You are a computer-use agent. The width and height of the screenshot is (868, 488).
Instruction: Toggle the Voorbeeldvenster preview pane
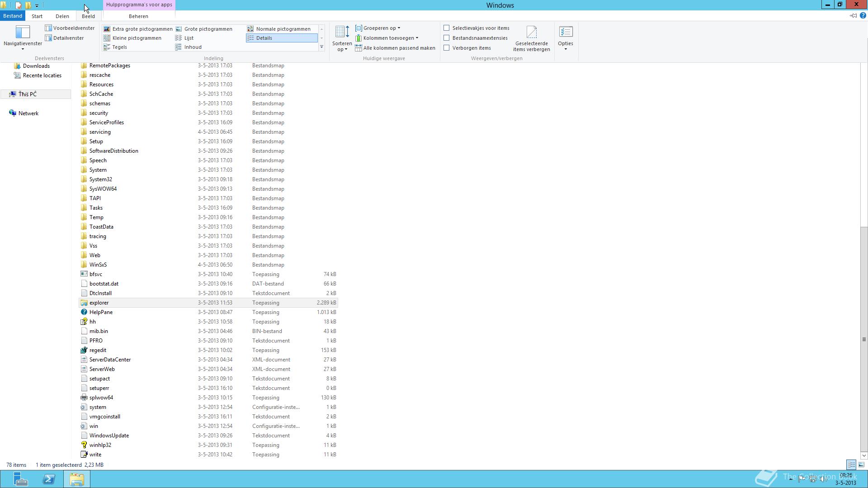coord(70,28)
